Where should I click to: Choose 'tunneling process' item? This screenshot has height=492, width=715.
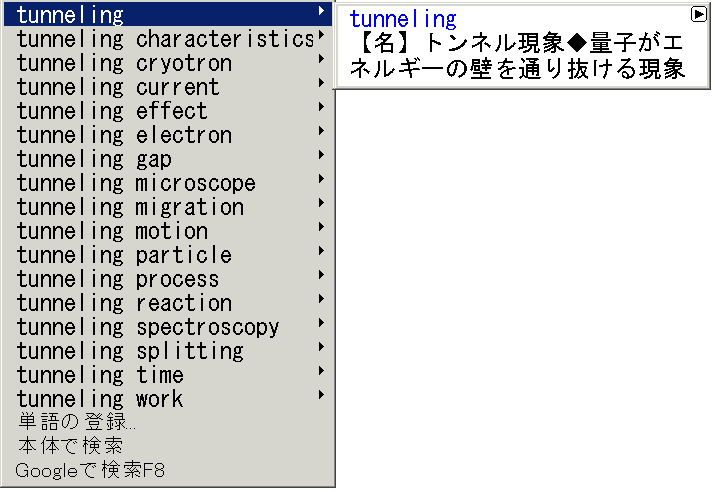(168, 279)
